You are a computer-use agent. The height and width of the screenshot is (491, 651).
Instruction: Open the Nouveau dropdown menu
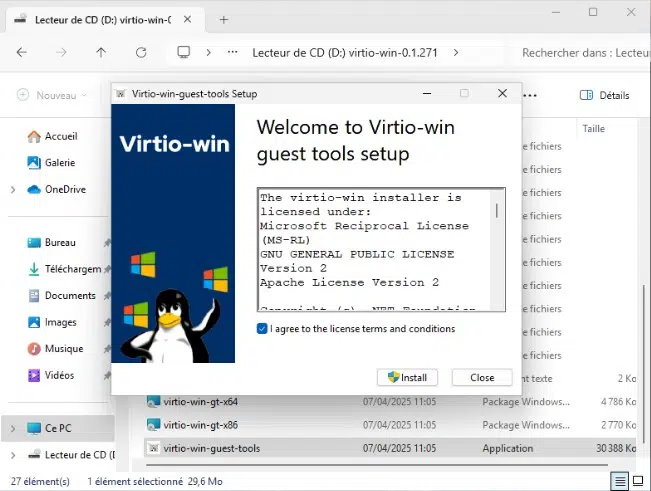52,95
